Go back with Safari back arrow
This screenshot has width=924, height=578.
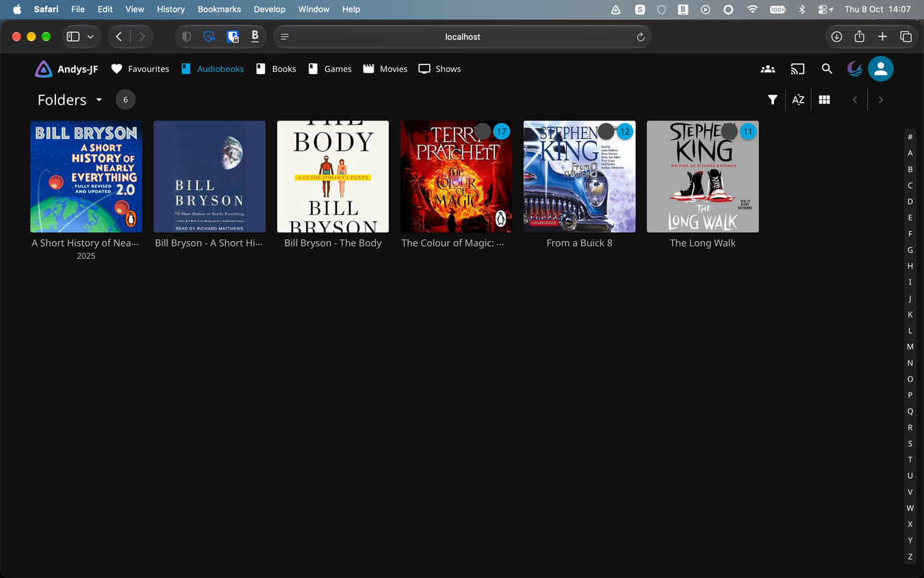[x=119, y=37]
